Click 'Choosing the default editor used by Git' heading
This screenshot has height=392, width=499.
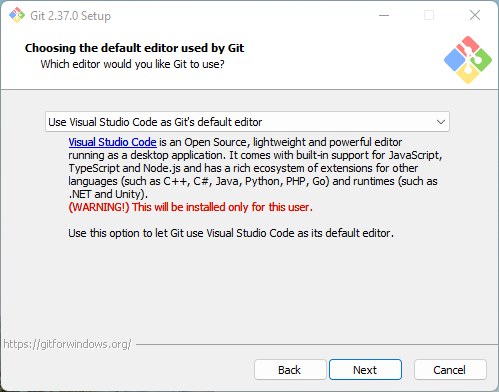[134, 48]
